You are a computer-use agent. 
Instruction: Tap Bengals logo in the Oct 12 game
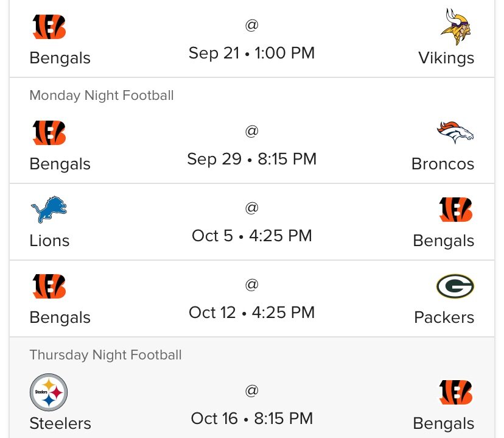[49, 286]
